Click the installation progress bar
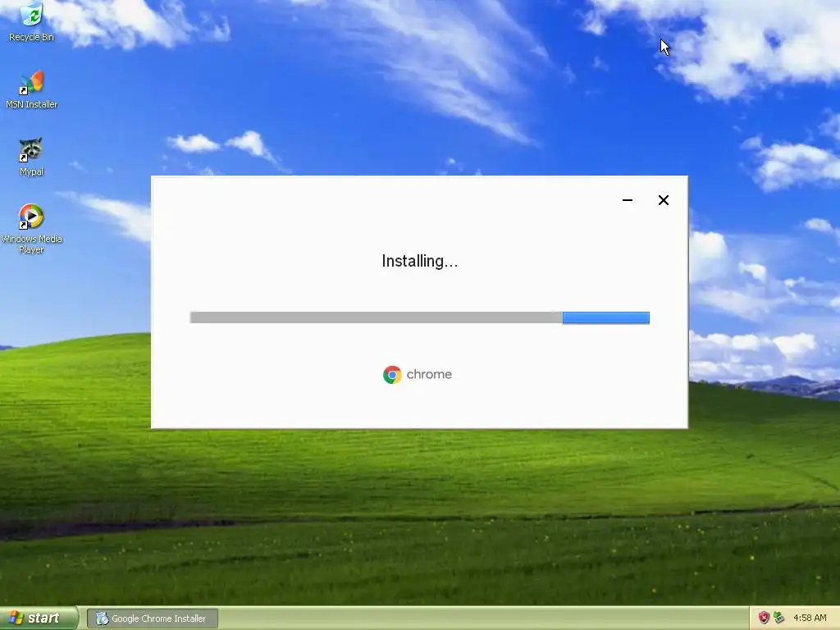840x630 pixels. click(x=419, y=317)
